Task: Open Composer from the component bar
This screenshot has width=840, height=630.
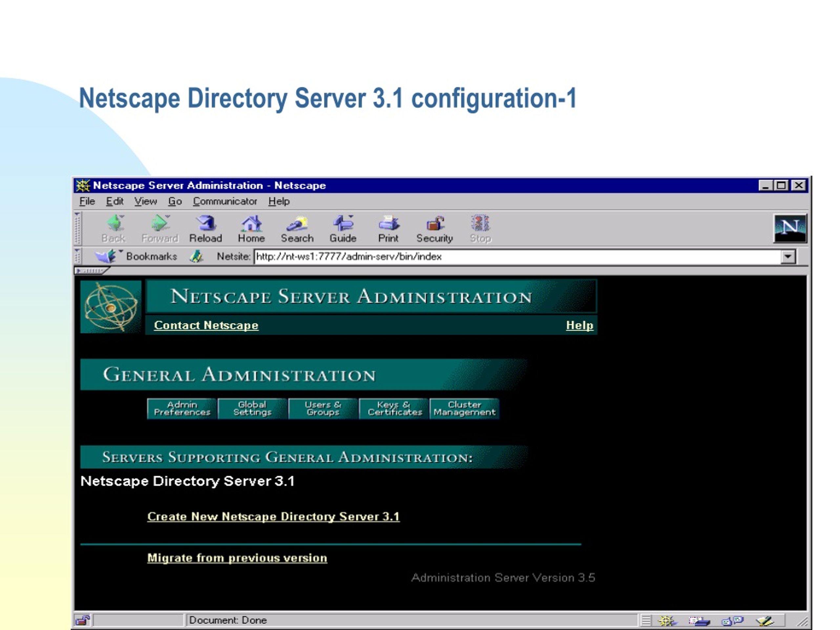Action: (764, 621)
